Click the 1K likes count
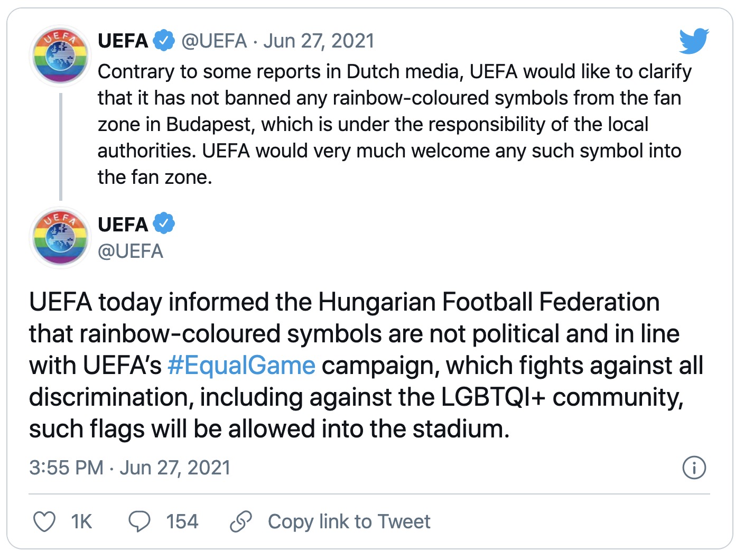The width and height of the screenshot is (744, 560). tap(81, 521)
